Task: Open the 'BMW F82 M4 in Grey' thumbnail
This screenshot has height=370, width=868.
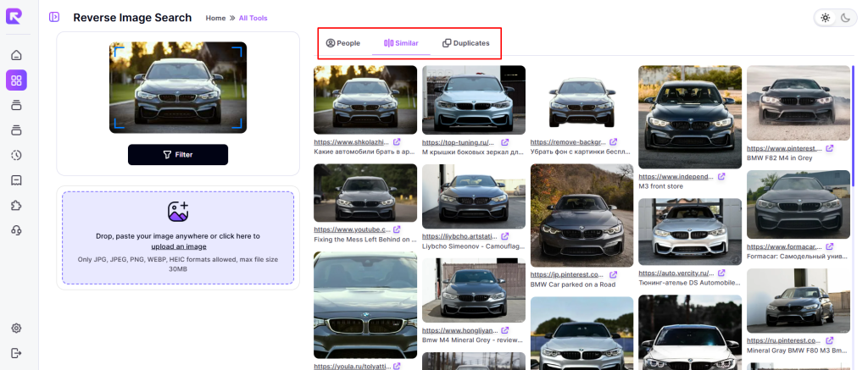Action: (798, 102)
